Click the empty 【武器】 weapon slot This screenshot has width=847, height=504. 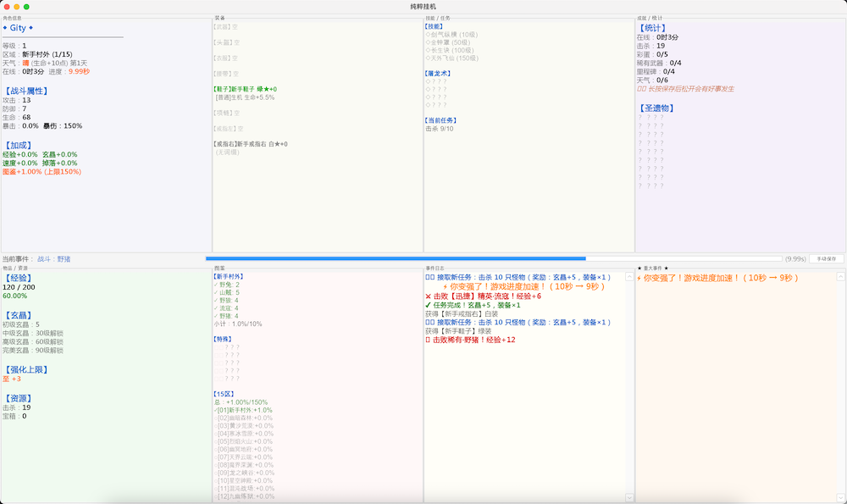pos(226,26)
